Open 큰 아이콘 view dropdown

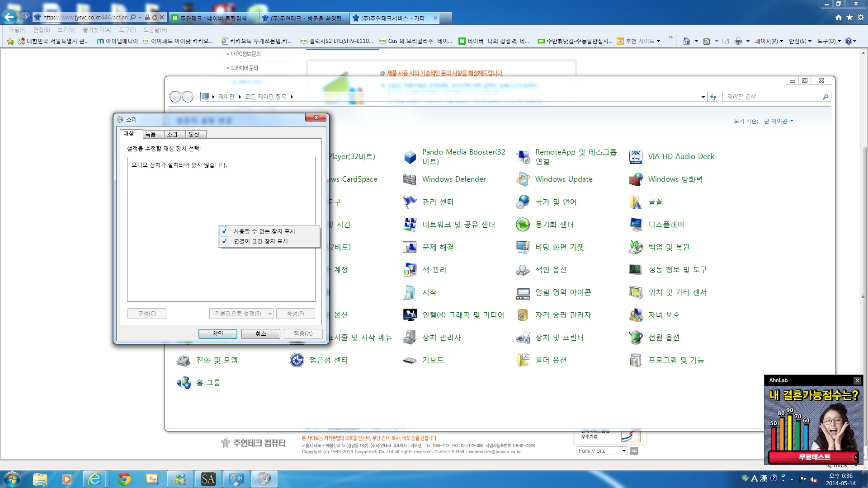click(x=779, y=121)
